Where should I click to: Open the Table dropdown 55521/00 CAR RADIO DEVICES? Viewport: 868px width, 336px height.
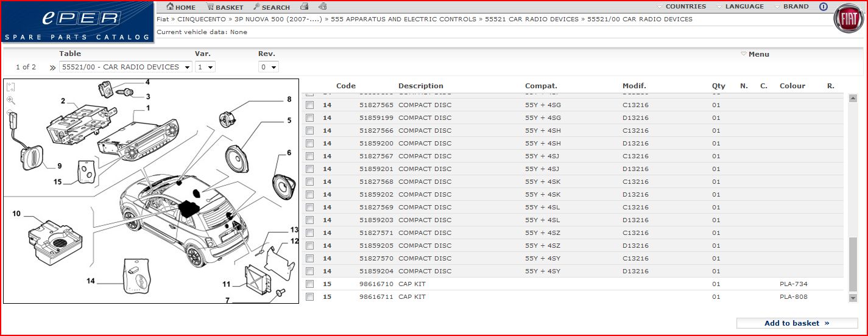pyautogui.click(x=126, y=67)
